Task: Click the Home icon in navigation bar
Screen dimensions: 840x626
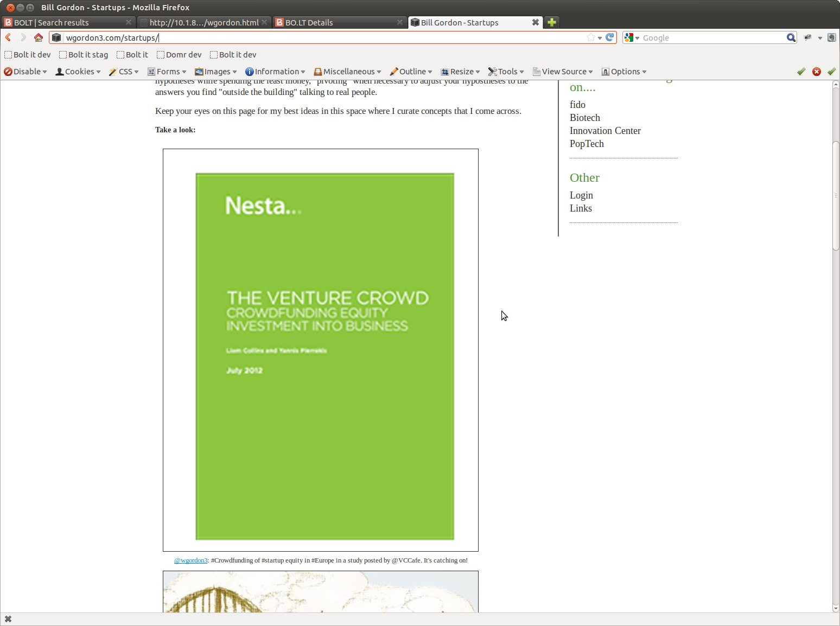Action: click(x=38, y=37)
